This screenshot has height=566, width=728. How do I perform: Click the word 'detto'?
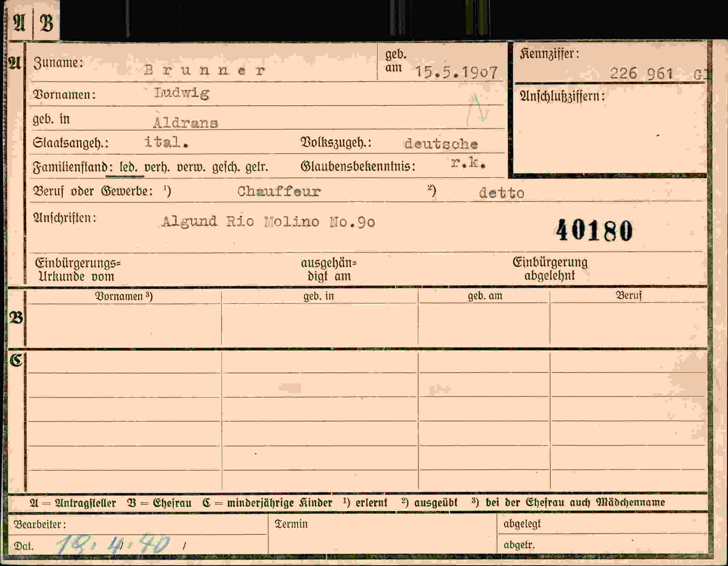point(501,193)
